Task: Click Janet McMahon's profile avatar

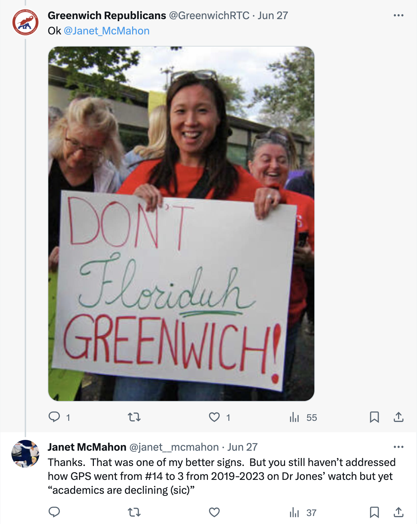Action: point(25,454)
